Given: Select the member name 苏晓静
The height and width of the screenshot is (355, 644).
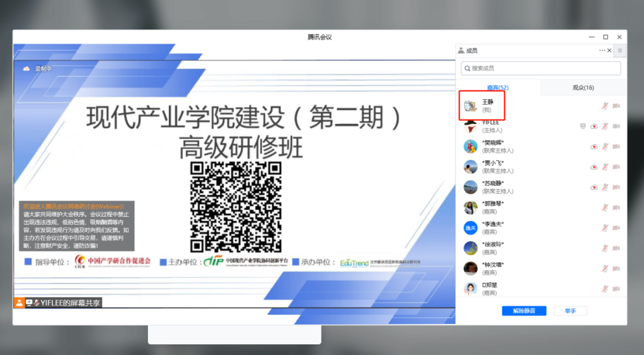Looking at the screenshot, I should (493, 183).
